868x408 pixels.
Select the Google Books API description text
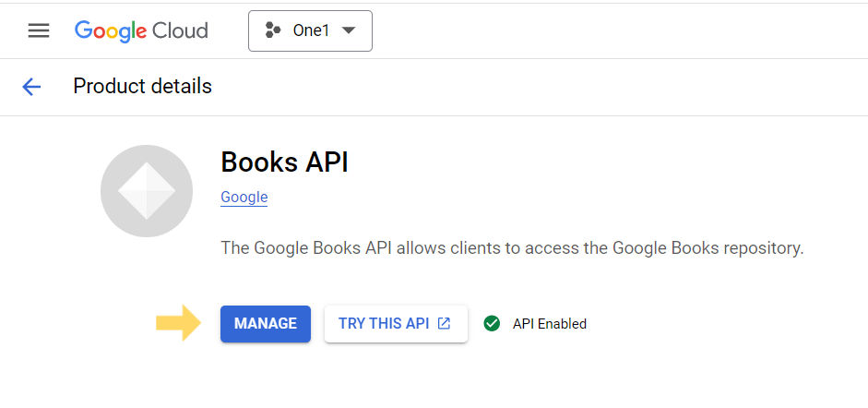pyautogui.click(x=512, y=248)
